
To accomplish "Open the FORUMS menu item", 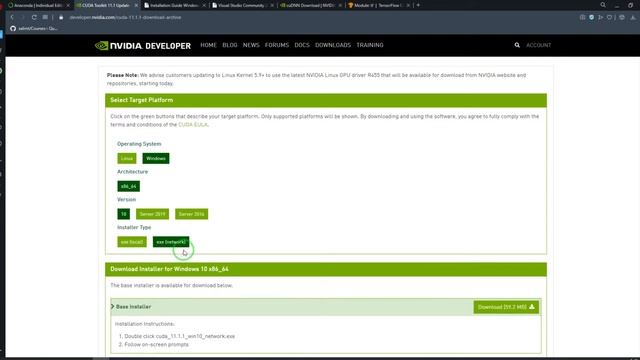I will 277,45.
